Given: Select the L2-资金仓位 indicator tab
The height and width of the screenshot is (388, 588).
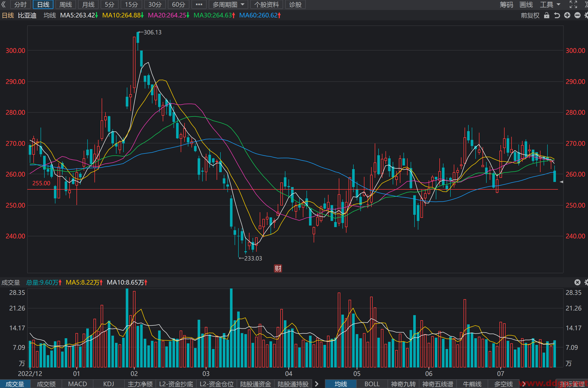Looking at the screenshot, I should [x=217, y=384].
